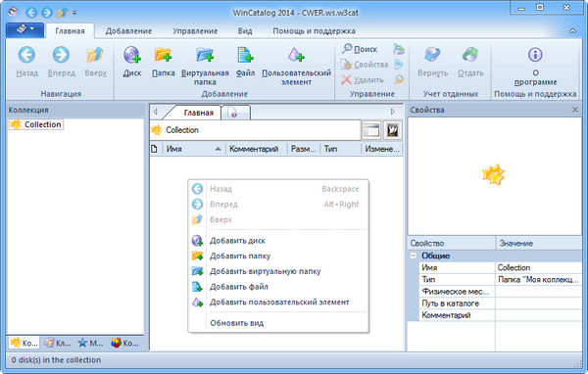Click Вверх in the context menu
The image size is (588, 374).
278,219
